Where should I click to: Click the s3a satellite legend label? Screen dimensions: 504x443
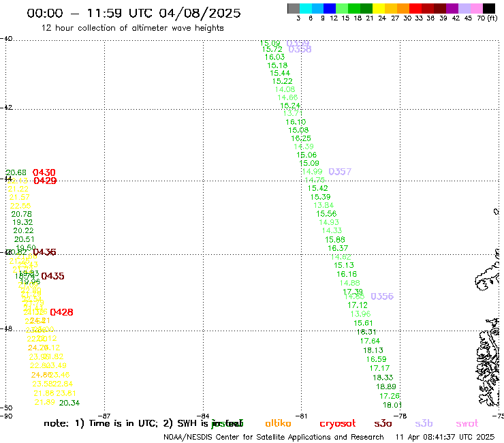pyautogui.click(x=383, y=423)
